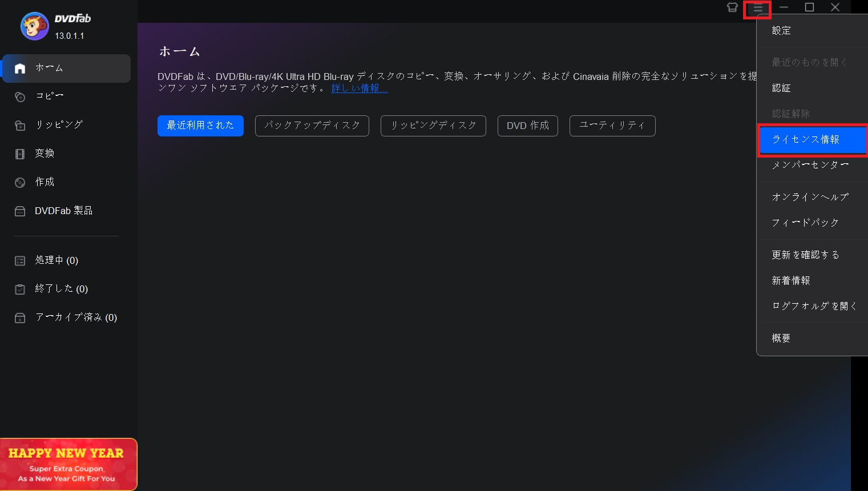Select the 最近利用された button
The height and width of the screenshot is (491, 868).
point(200,126)
